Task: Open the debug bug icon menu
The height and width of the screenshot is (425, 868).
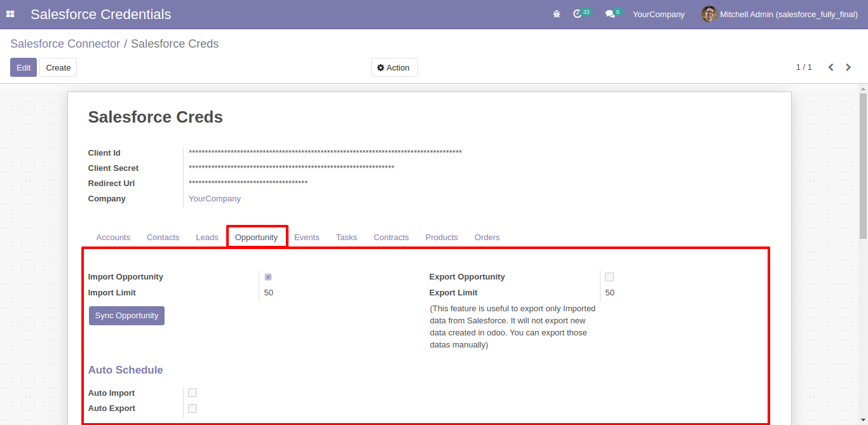Action: [557, 14]
